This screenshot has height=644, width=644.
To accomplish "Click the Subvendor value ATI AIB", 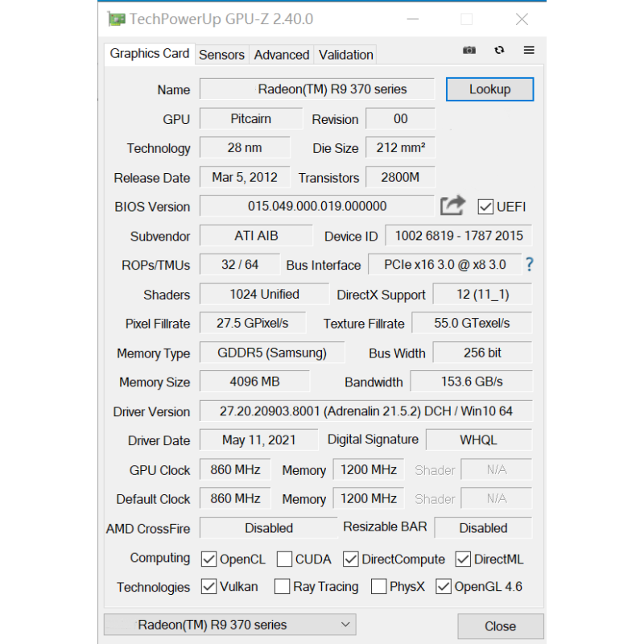I will [x=256, y=235].
